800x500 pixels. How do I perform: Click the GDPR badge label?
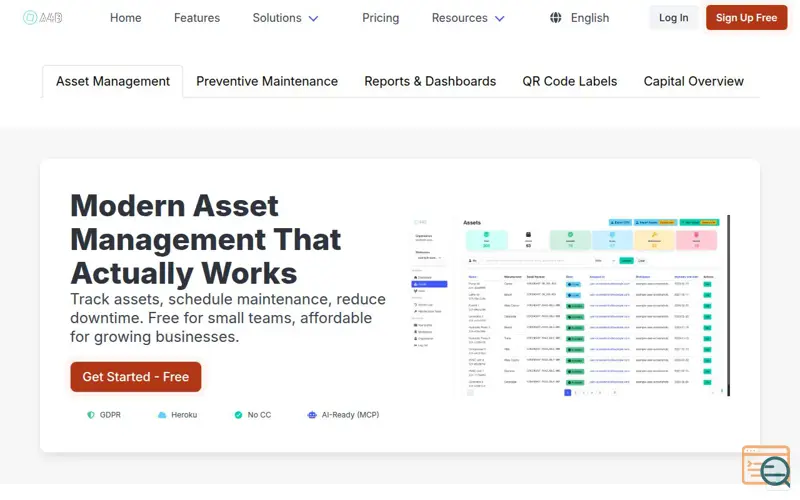(110, 415)
